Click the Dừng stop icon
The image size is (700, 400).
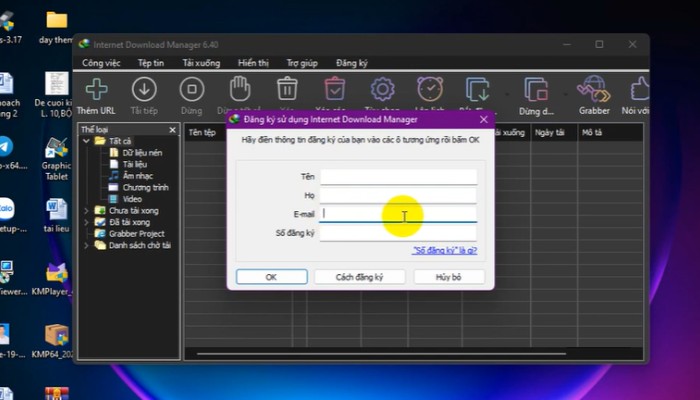tap(192, 90)
